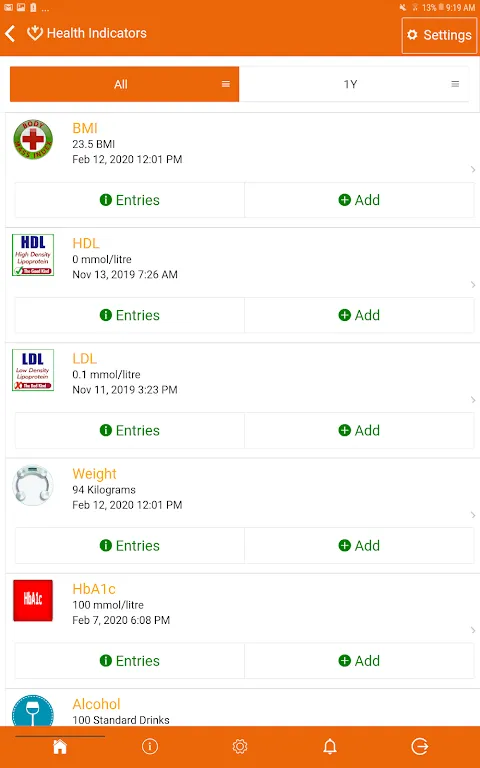Tap the BMI body mass index icon

[x=33, y=140]
